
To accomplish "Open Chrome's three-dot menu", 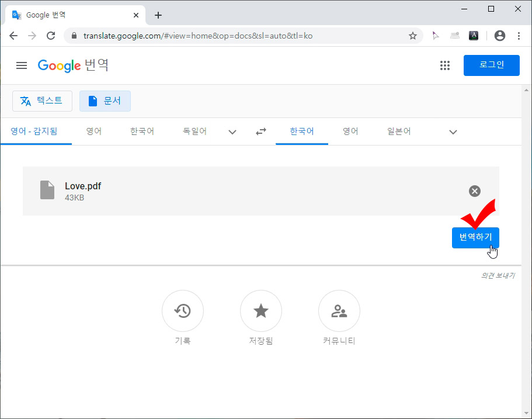I will coord(519,36).
